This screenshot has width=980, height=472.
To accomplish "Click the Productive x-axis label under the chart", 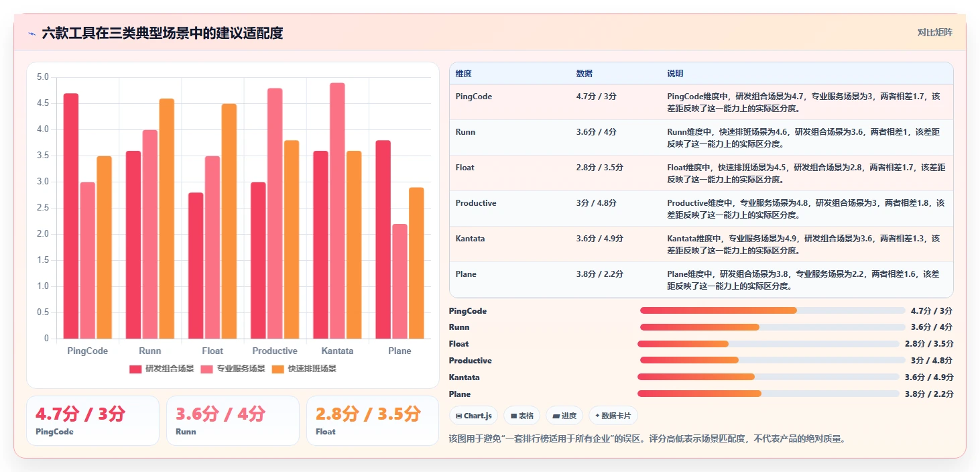I will point(275,351).
